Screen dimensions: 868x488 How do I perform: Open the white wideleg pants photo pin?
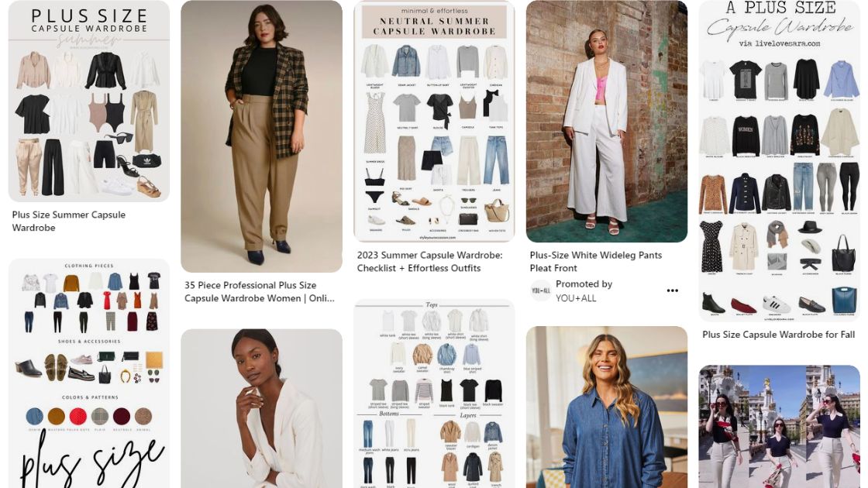(x=607, y=121)
